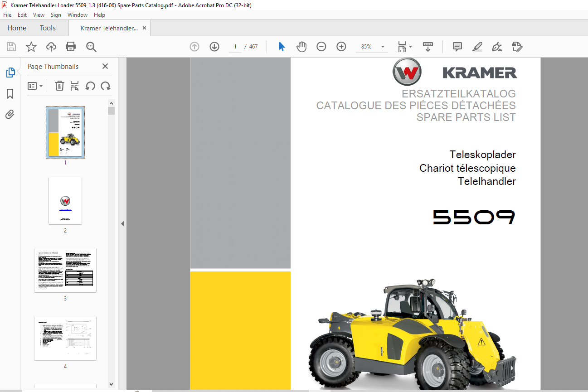Switch to the Home tab
This screenshot has width=588, height=392.
17,28
